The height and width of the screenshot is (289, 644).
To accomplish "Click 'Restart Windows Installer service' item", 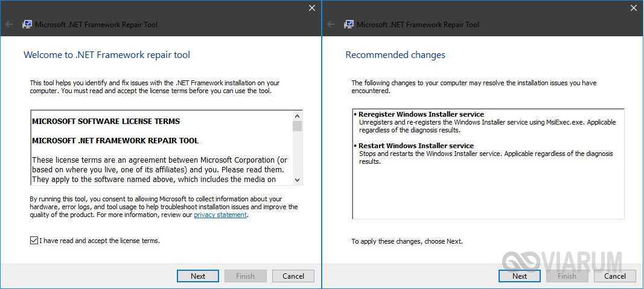I will click(416, 146).
